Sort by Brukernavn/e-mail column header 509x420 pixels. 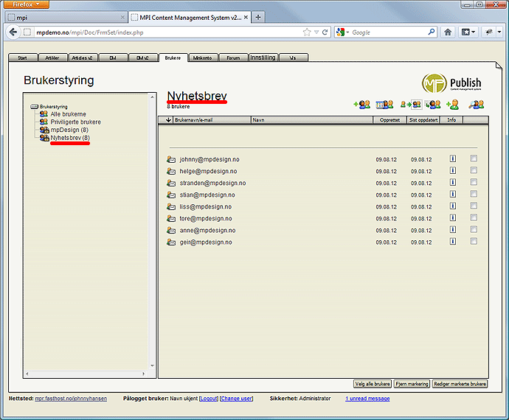[212, 120]
